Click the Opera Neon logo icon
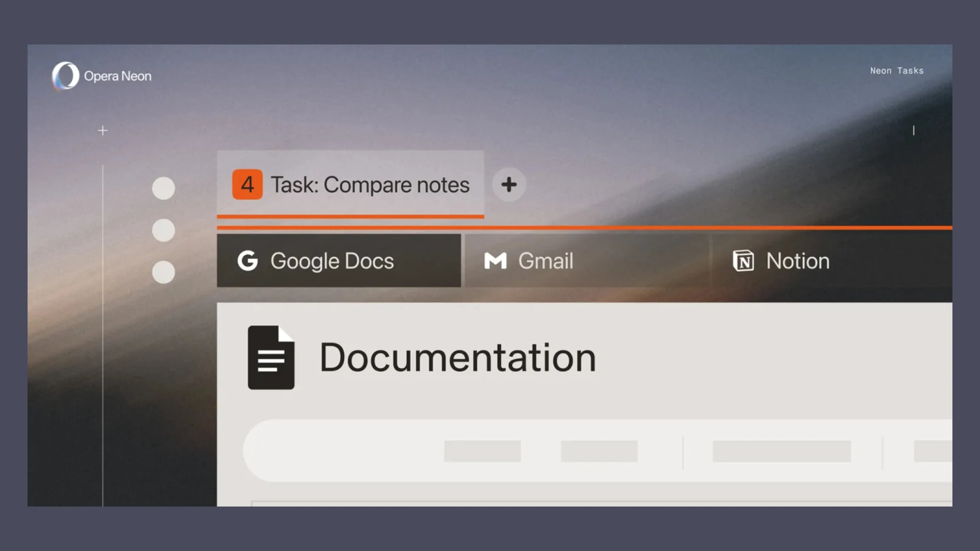 65,76
